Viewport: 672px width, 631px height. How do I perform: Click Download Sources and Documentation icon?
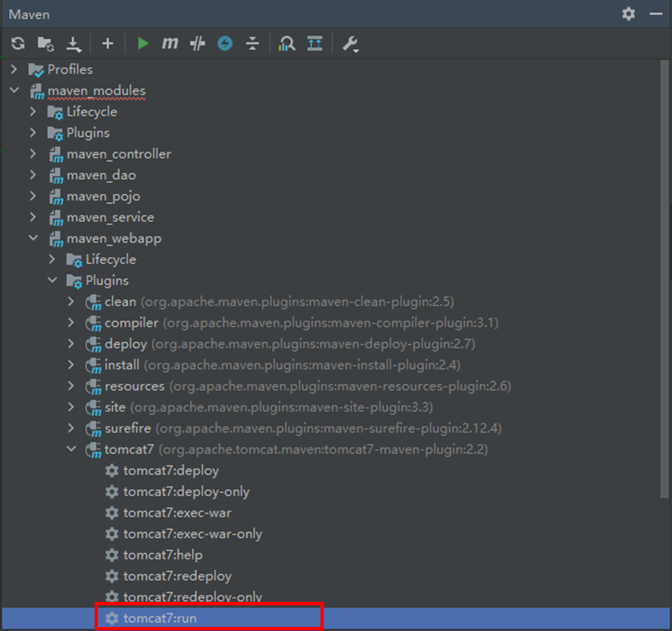pyautogui.click(x=74, y=44)
